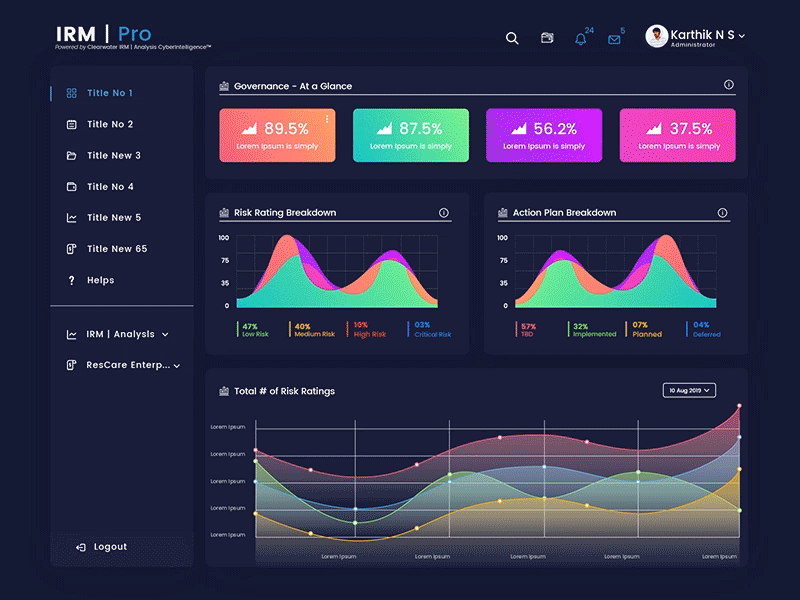Image resolution: width=800 pixels, height=600 pixels.
Task: Click the list icon beside Title No 2
Action: click(x=71, y=124)
